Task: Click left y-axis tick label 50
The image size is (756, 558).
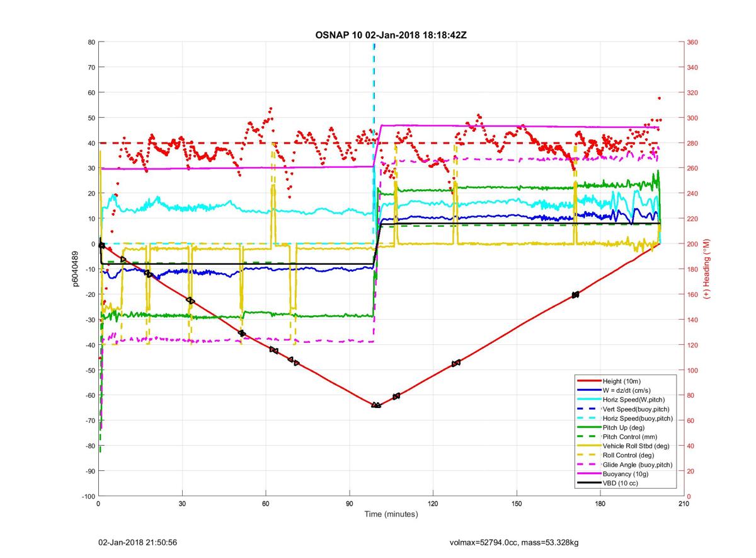Action: coord(91,118)
